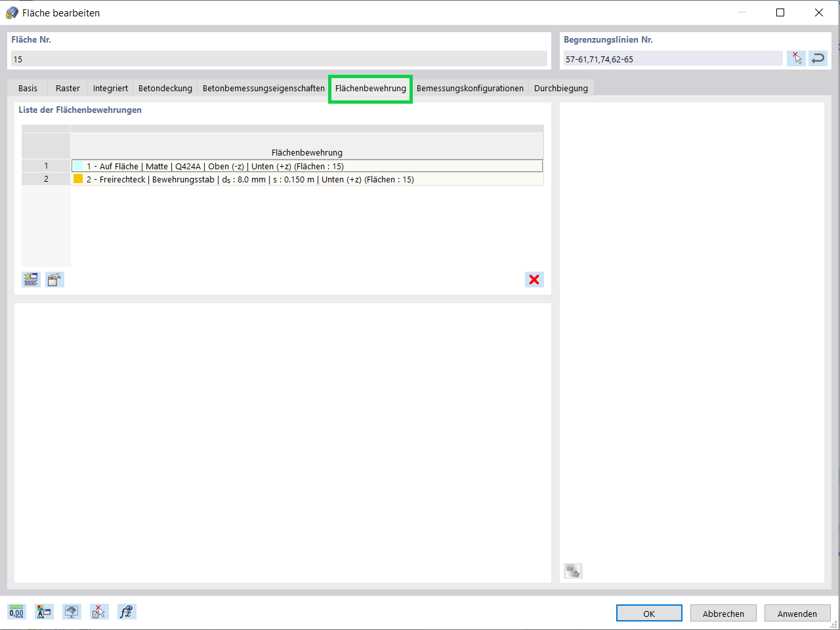The height and width of the screenshot is (630, 840).
Task: Apply changes with Anwenden
Action: coord(797,613)
